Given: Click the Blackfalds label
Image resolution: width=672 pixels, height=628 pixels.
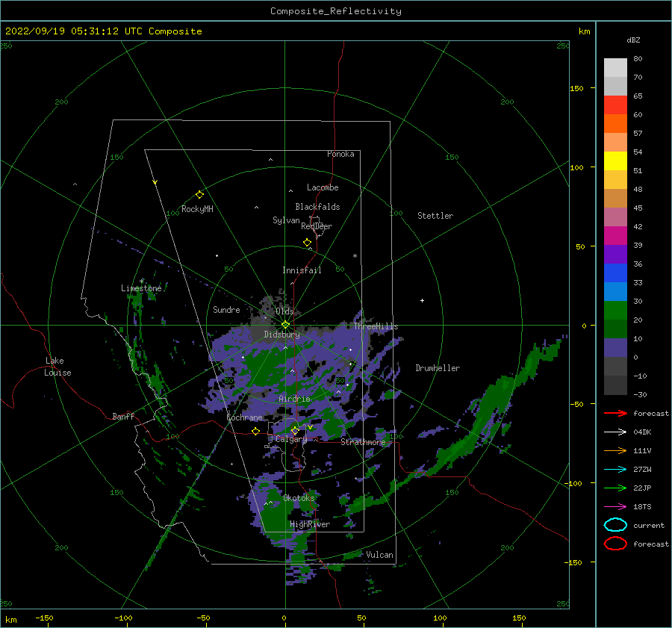Looking at the screenshot, I should tap(317, 207).
